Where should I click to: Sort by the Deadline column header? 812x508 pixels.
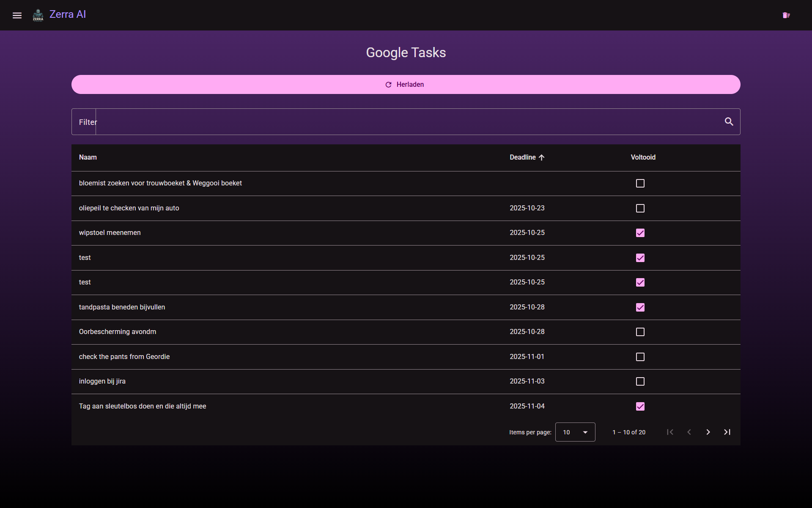tap(523, 157)
